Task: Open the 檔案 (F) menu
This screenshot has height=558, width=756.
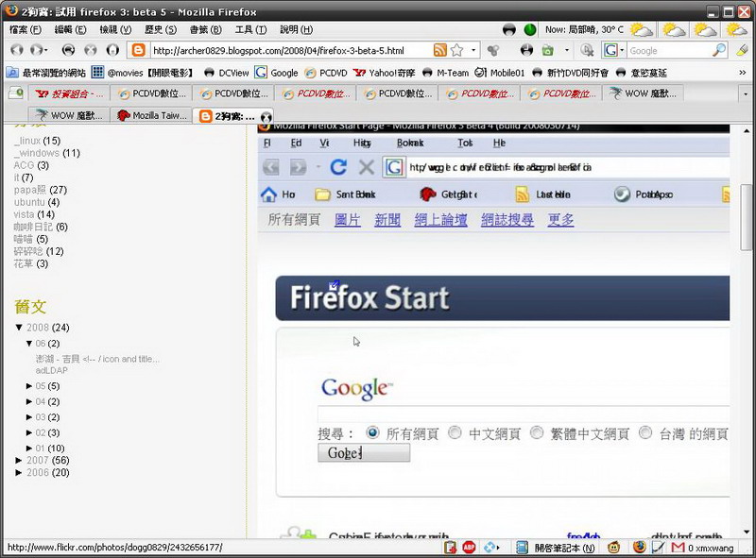Action: click(x=26, y=30)
